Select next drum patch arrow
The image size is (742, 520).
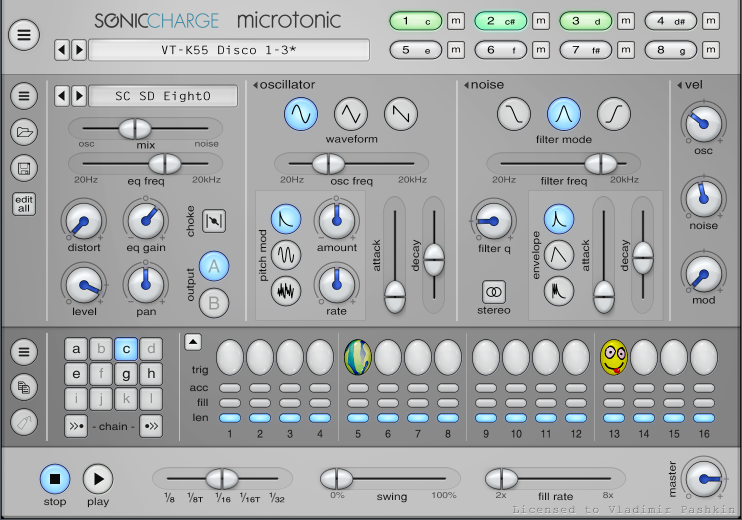[79, 96]
